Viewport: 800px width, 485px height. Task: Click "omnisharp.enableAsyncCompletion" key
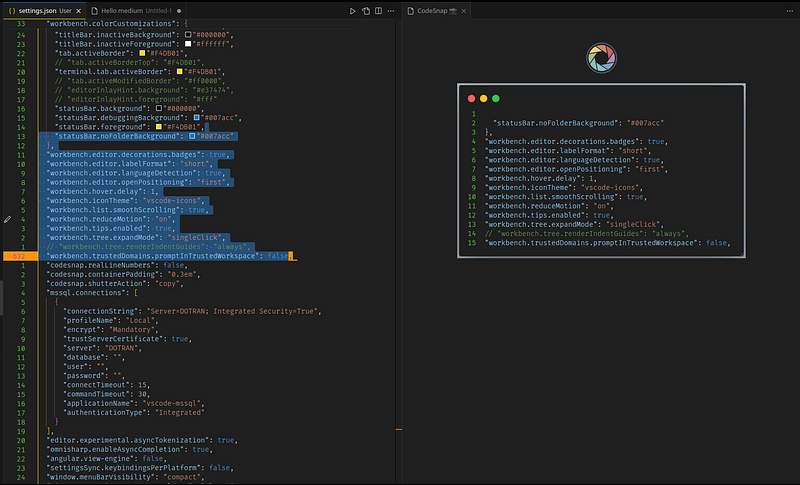tap(115, 449)
